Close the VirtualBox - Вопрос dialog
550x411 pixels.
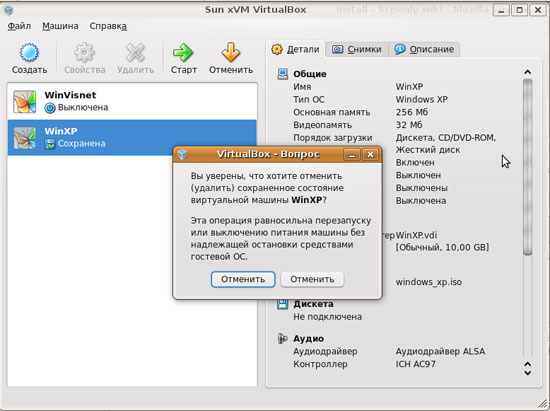[x=370, y=155]
